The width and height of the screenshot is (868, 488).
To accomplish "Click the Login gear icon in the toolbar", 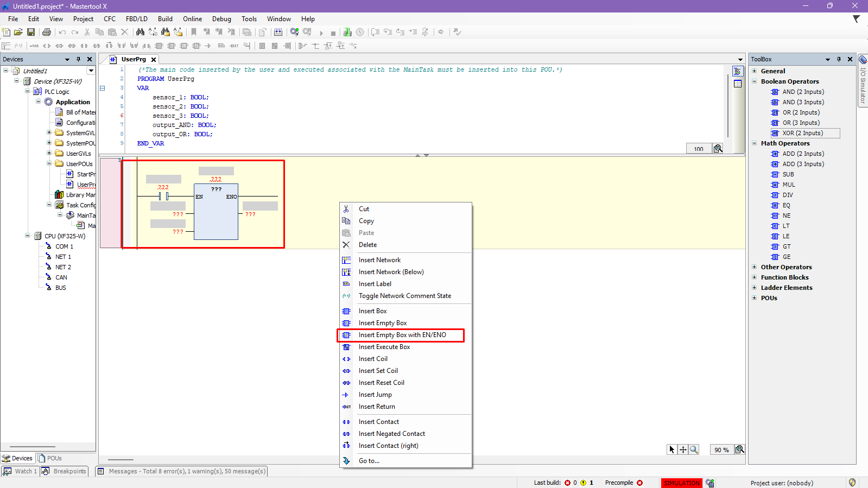I will coord(294,32).
